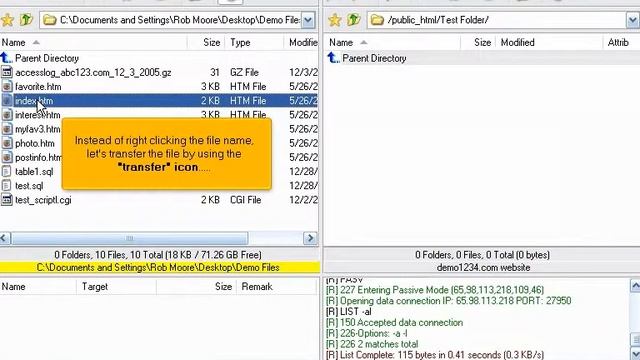Open Parent Directory in the remote pane
This screenshot has height=360, width=640.
[x=374, y=58]
